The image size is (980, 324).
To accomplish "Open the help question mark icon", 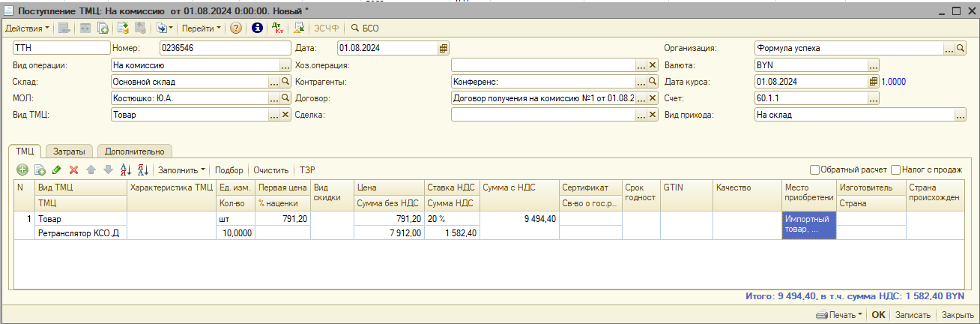I will pos(236,28).
